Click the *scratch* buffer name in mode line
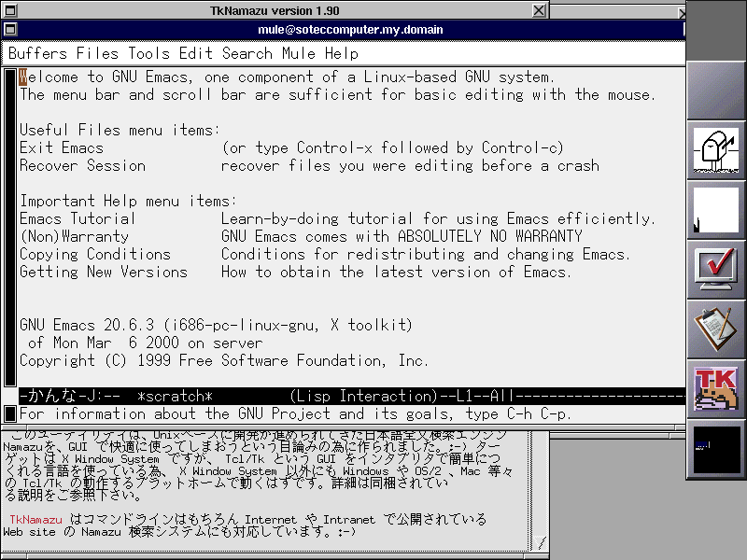Image resolution: width=747 pixels, height=560 pixels. point(175,396)
